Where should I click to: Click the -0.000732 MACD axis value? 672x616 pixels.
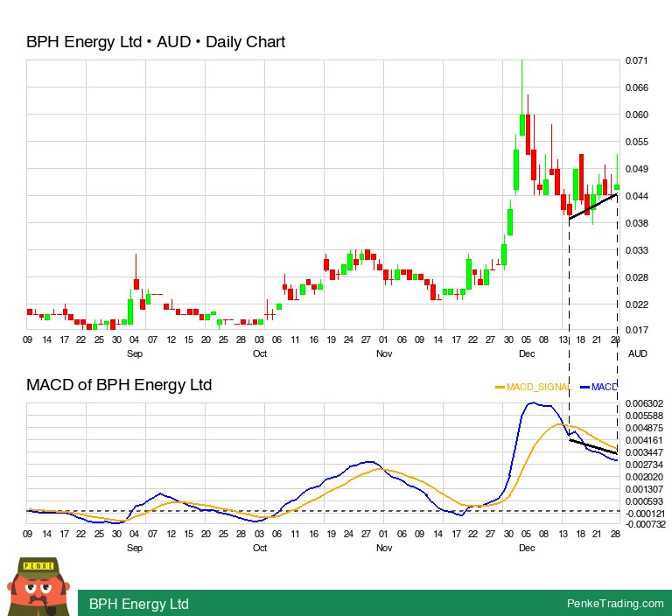coord(646,524)
